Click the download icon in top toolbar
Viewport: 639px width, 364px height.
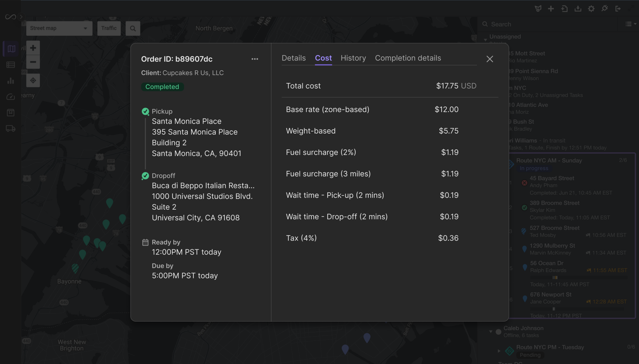(578, 9)
